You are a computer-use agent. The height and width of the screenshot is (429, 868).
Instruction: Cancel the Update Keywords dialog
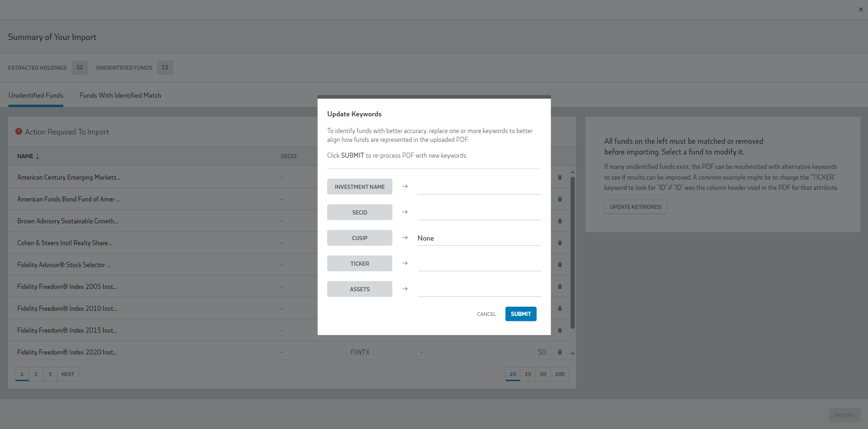pyautogui.click(x=486, y=314)
